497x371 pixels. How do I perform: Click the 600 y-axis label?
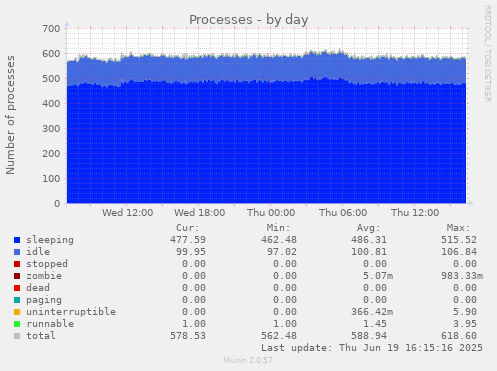coord(51,53)
